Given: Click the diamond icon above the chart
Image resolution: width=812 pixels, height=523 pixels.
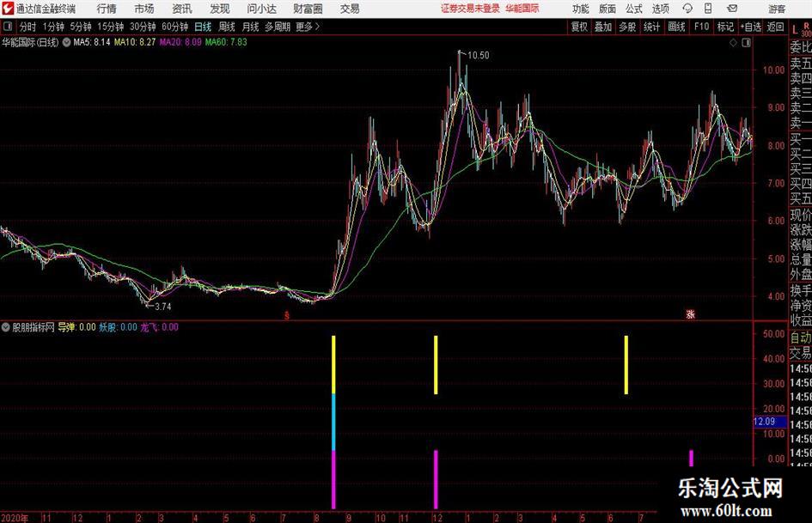Looking at the screenshot, I should 733,43.
